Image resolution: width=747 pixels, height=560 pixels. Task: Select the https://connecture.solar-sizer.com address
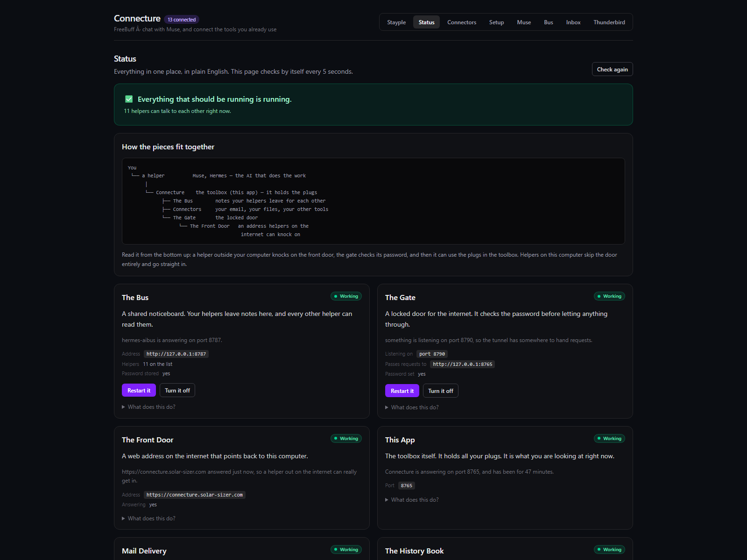click(x=194, y=495)
